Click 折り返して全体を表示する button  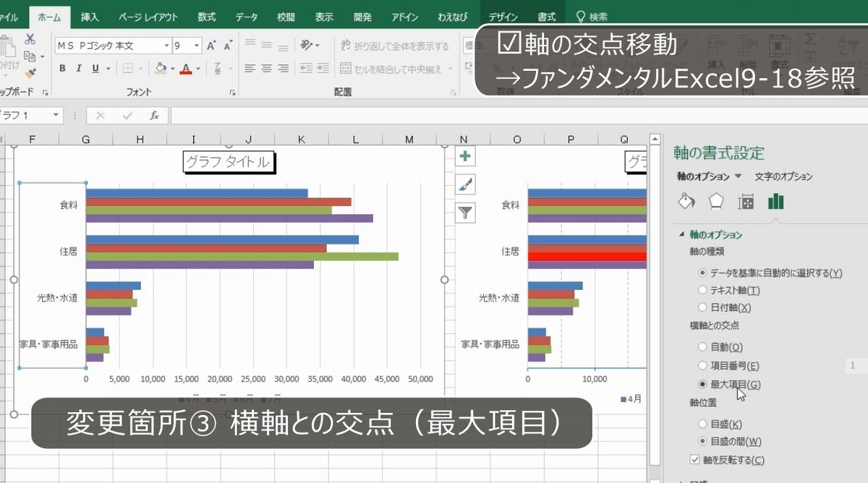pyautogui.click(x=395, y=46)
